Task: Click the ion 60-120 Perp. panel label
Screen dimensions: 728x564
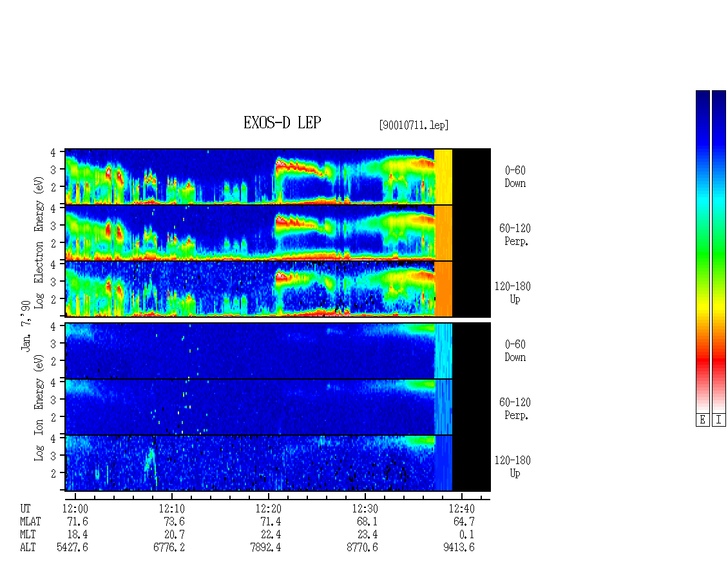Action: click(x=515, y=409)
